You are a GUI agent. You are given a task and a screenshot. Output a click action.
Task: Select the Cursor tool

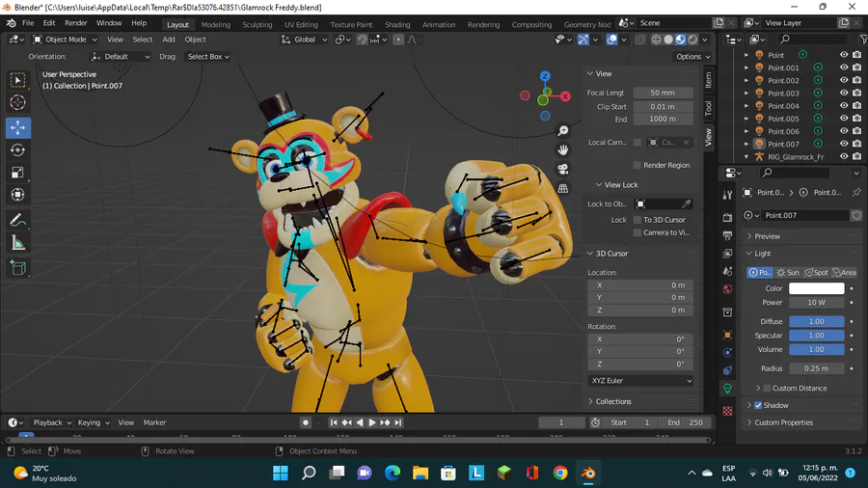tap(17, 102)
